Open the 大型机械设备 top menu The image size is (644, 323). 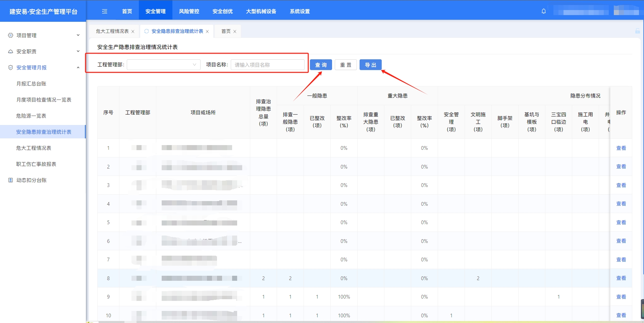pos(261,11)
